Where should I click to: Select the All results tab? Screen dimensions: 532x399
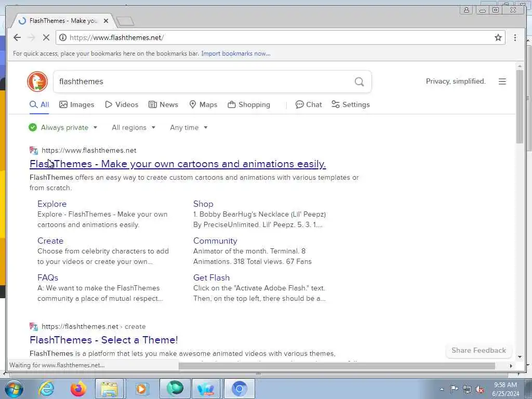39,104
